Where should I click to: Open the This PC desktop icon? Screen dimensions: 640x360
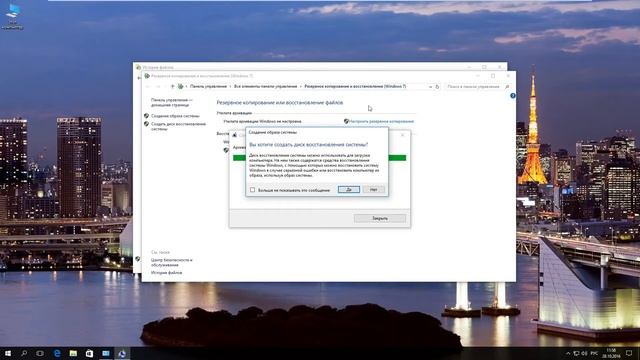click(x=13, y=16)
